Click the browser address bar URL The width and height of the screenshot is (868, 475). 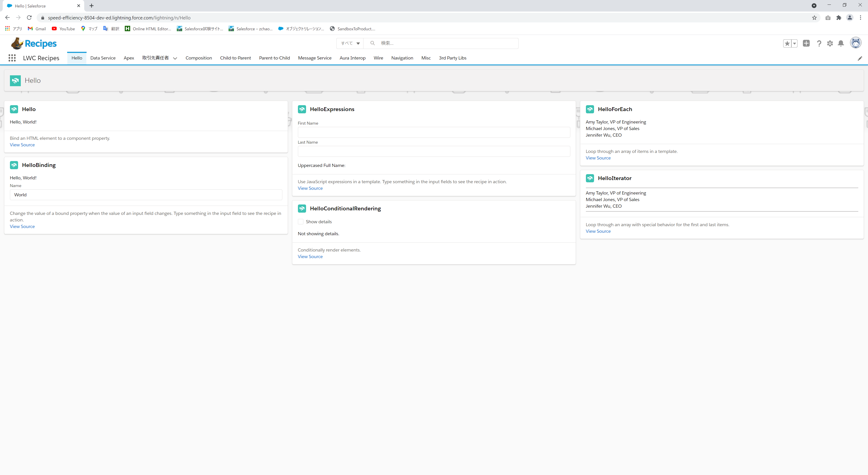point(119,18)
